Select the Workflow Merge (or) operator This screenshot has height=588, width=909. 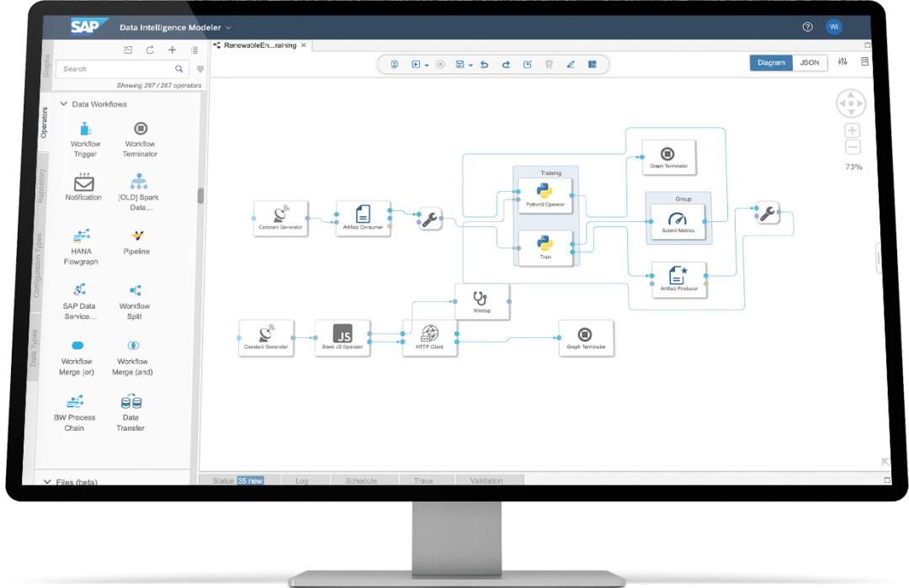pos(77,358)
